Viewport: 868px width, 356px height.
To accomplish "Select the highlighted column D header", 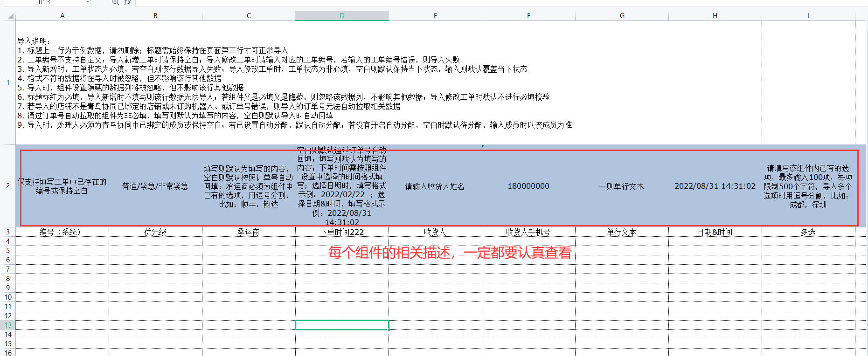I will (342, 16).
